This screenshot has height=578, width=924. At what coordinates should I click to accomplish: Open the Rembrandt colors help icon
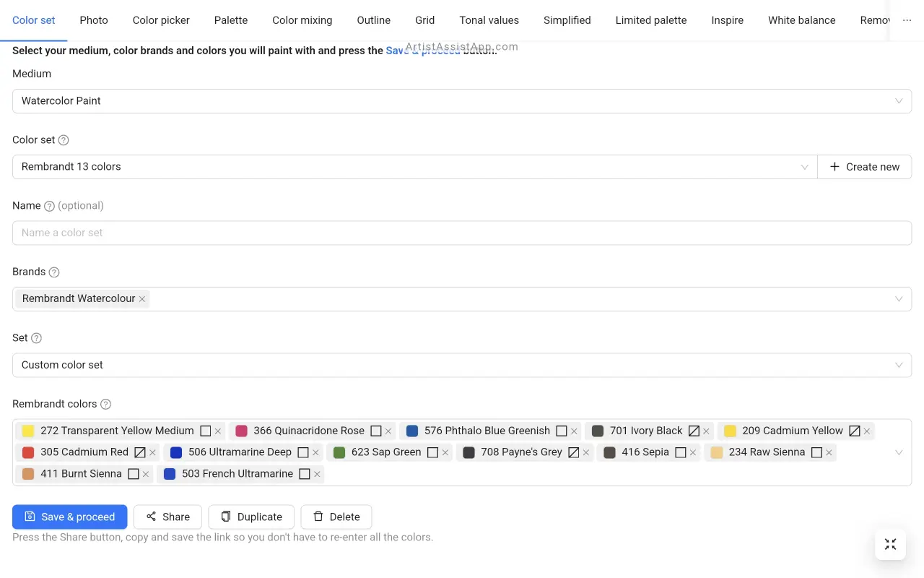105,405
